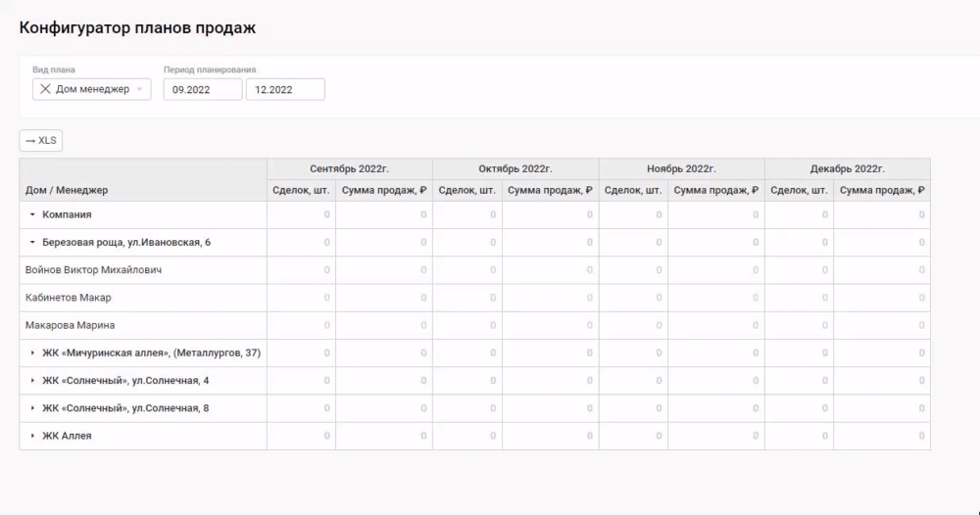This screenshot has width=980, height=515.
Task: Edit Кабинетов Макар's October 'Сумма продаж' cell
Action: coord(550,298)
